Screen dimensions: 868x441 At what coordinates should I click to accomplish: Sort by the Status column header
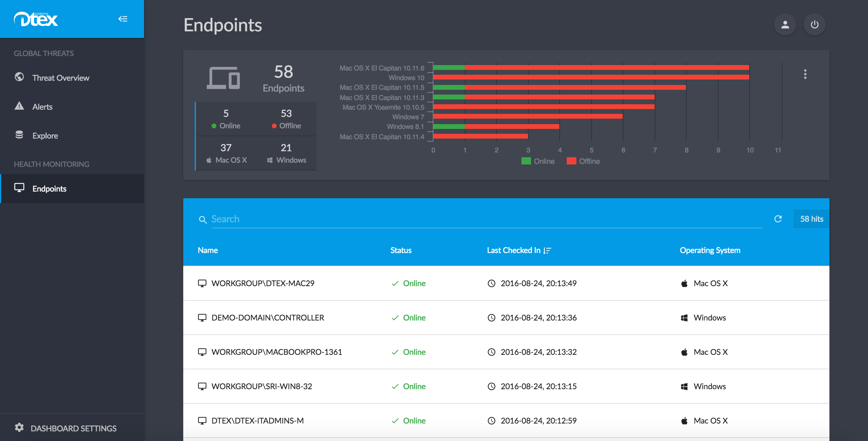(401, 250)
